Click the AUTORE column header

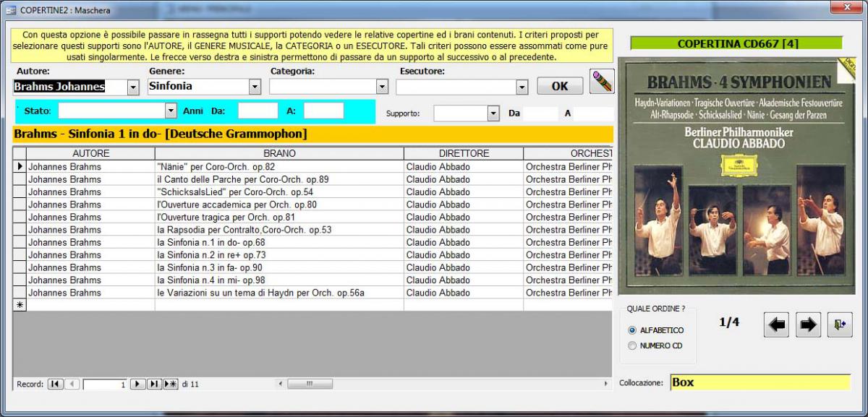tap(91, 153)
